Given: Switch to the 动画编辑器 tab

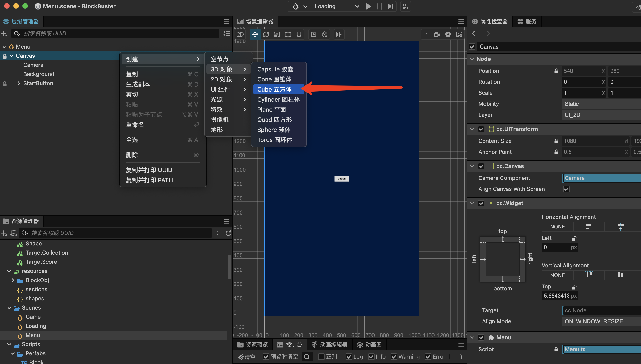Looking at the screenshot, I should [x=329, y=345].
